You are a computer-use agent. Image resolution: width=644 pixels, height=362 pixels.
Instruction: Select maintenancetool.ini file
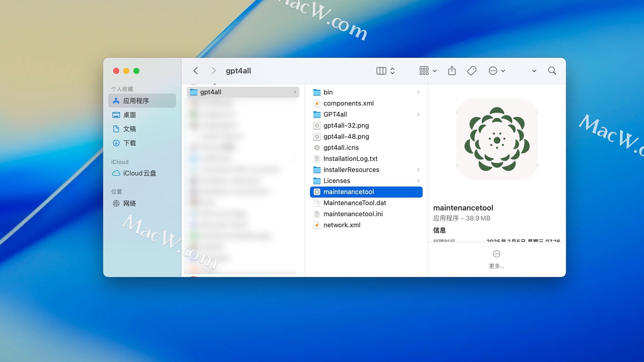click(366, 214)
